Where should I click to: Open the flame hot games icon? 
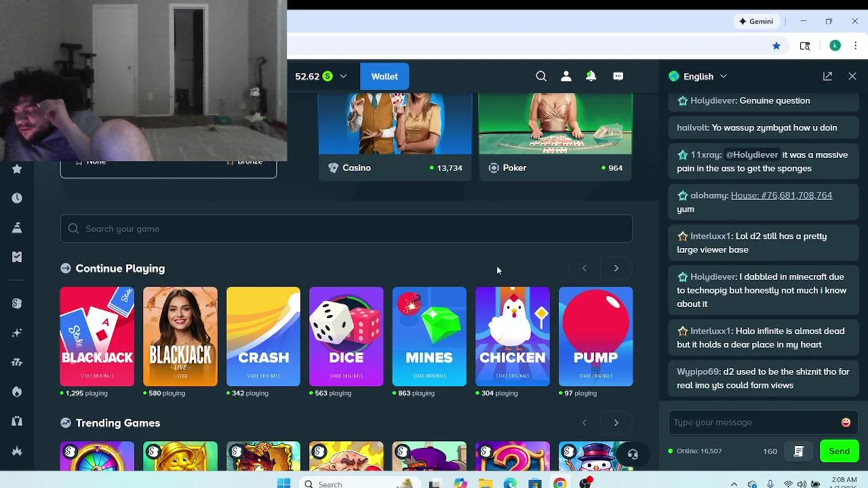[17, 392]
